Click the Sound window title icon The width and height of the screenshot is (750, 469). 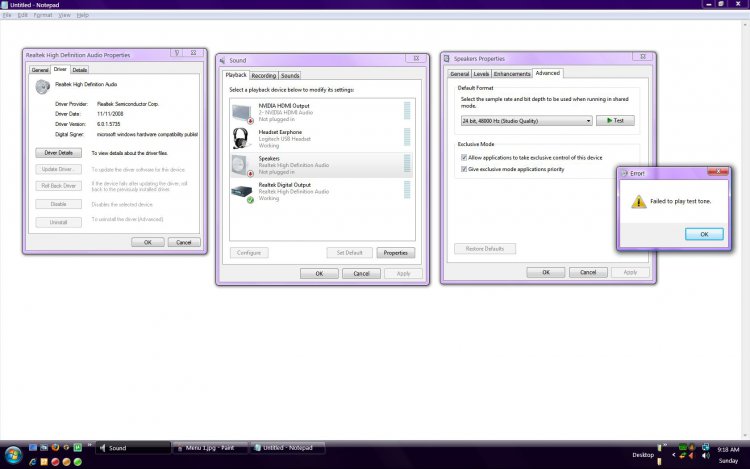[222, 60]
